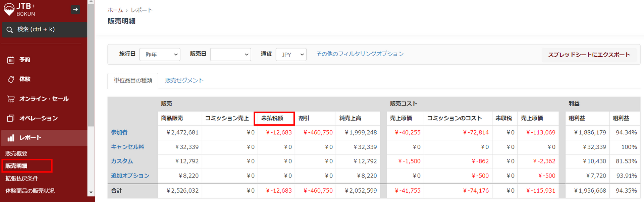644x202 pixels.
Task: Select the 単位品目の種類 tab
Action: (133, 80)
